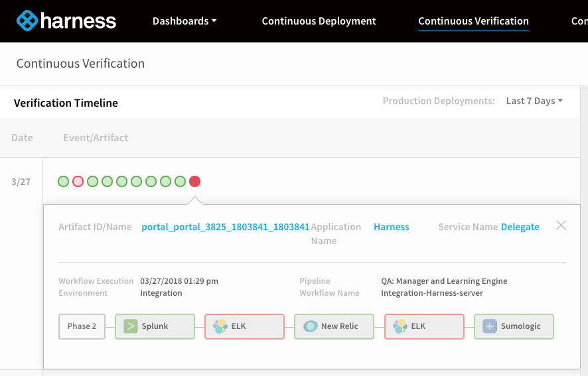Viewport: 588px width, 376px height.
Task: Select the New Relic verification step
Action: 334,326
